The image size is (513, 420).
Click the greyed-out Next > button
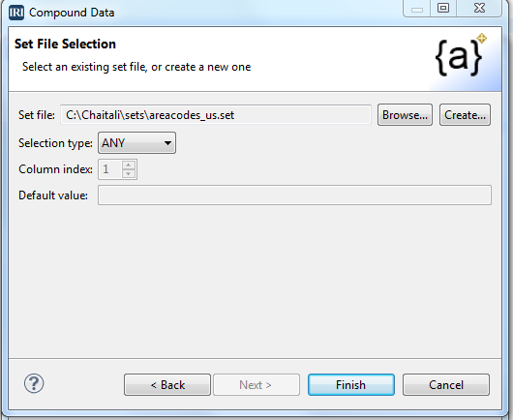[256, 384]
